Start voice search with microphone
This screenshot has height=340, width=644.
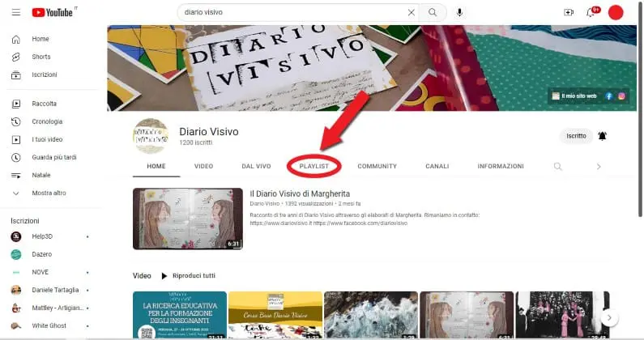[459, 12]
